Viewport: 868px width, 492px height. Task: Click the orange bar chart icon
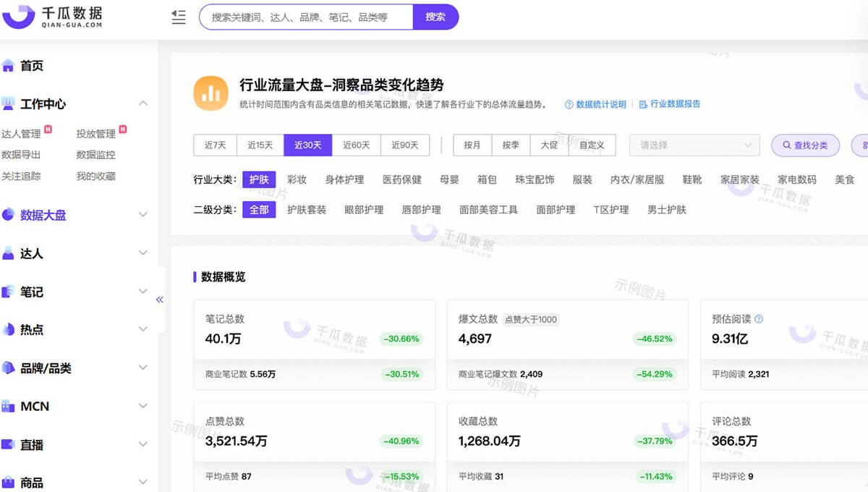point(210,93)
